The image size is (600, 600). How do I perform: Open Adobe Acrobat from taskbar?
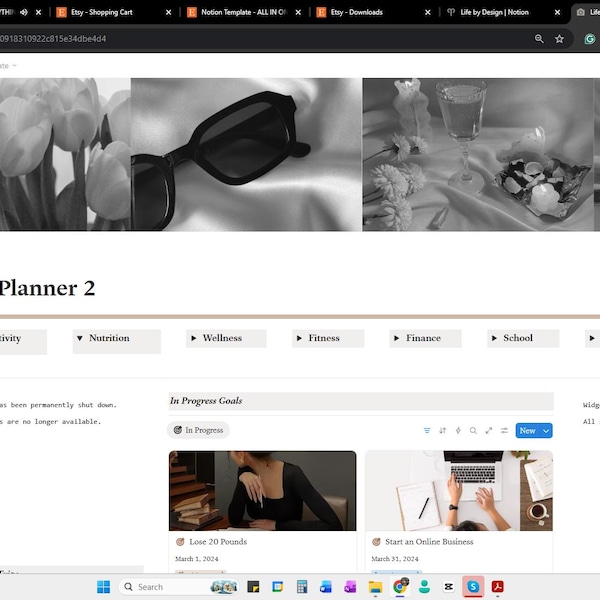click(x=497, y=586)
